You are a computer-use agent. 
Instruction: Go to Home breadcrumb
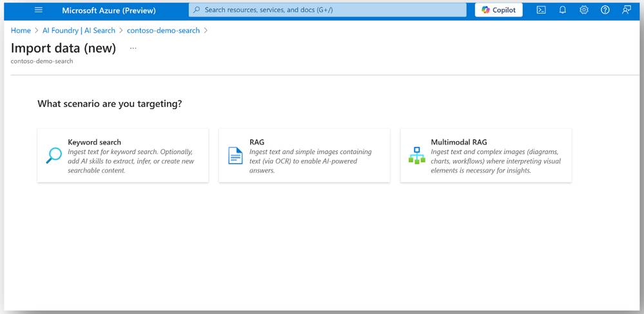tap(21, 30)
